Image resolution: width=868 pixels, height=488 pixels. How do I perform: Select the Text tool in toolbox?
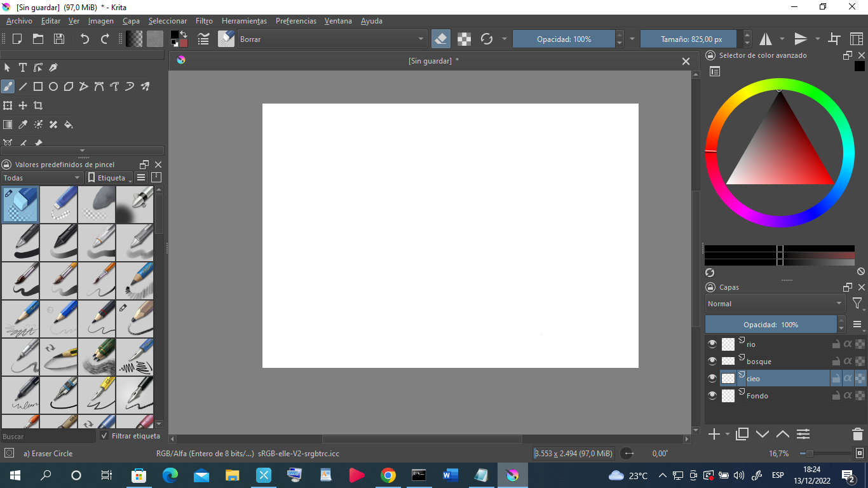[x=23, y=67]
